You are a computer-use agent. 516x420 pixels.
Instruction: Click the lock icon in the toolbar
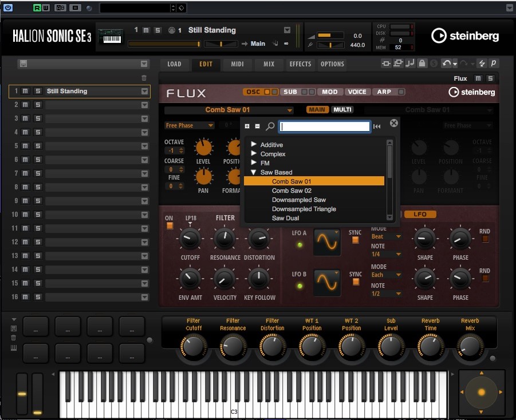point(422,64)
